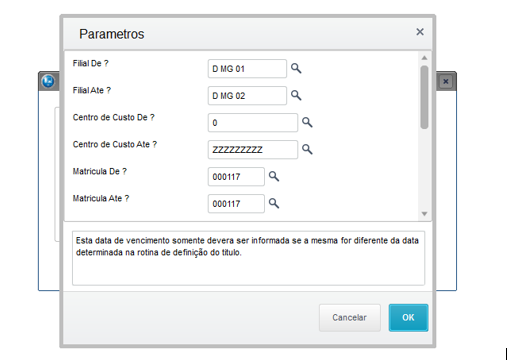Open lookup search for Matricula De

click(274, 176)
